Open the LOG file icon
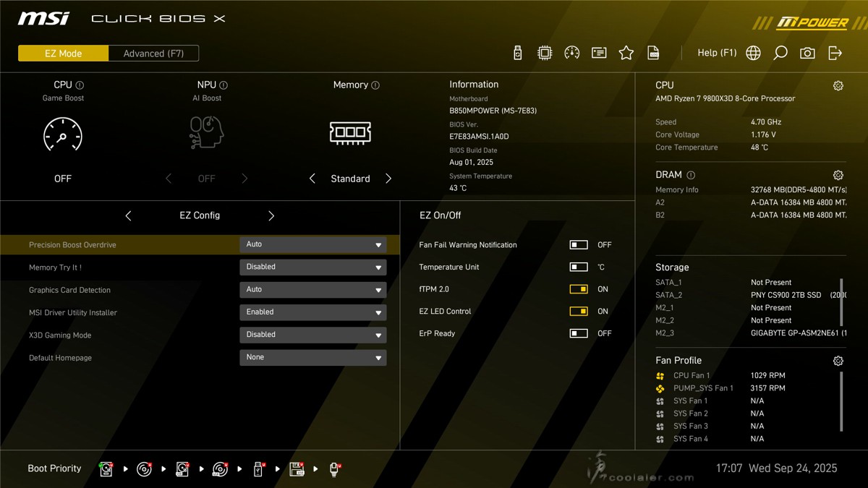Viewport: 868px width, 488px height. click(x=654, y=53)
